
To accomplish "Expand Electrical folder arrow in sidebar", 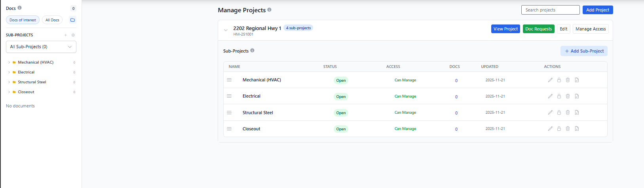I will point(9,72).
